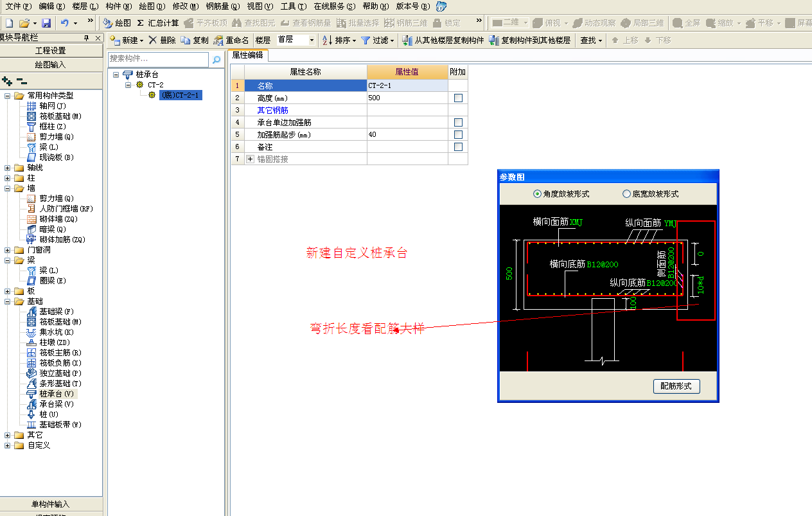This screenshot has height=516, width=812.
Task: Click the New file icon
Action: (x=9, y=22)
